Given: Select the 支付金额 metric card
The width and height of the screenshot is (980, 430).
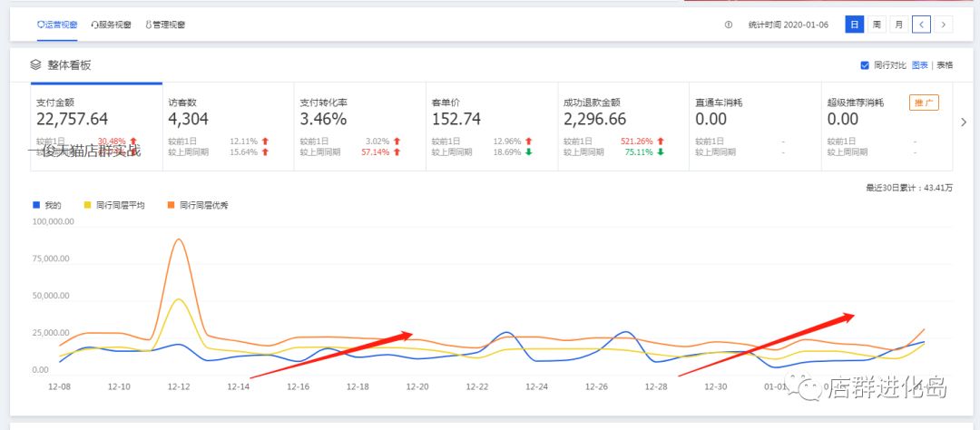Looking at the screenshot, I should tap(96, 127).
